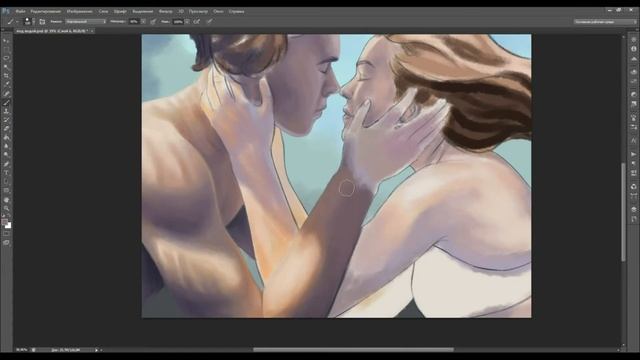Open the 3D menu
This screenshot has width=640, height=360.
point(181,11)
